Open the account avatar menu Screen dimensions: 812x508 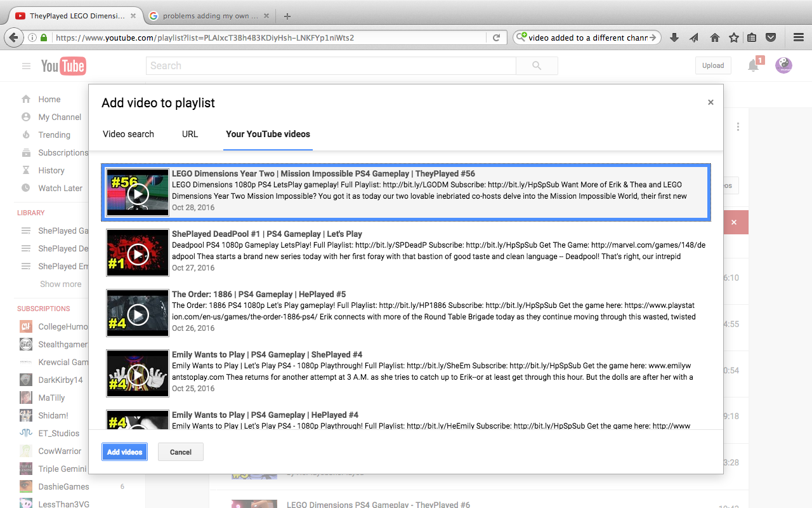(x=783, y=65)
